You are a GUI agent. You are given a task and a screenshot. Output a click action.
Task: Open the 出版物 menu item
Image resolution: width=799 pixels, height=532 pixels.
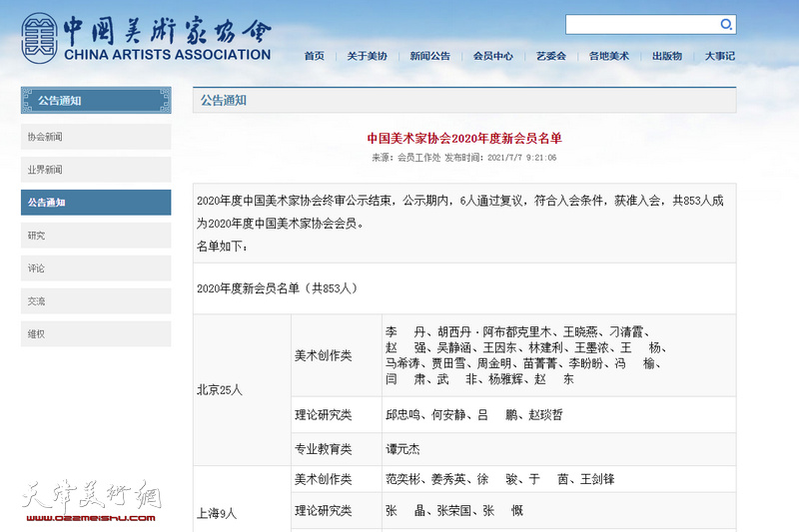pyautogui.click(x=667, y=56)
